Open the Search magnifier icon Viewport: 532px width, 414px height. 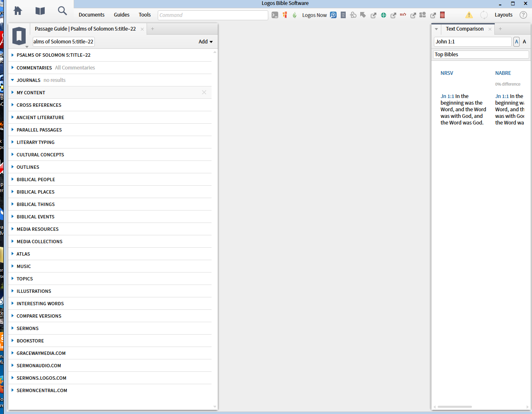click(63, 11)
